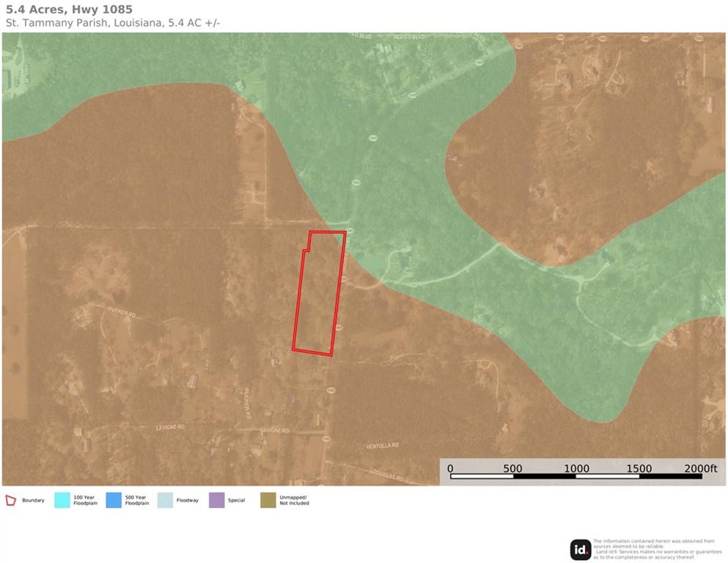Click the Floodway pattern swatch
This screenshot has height=563, width=728.
click(165, 501)
